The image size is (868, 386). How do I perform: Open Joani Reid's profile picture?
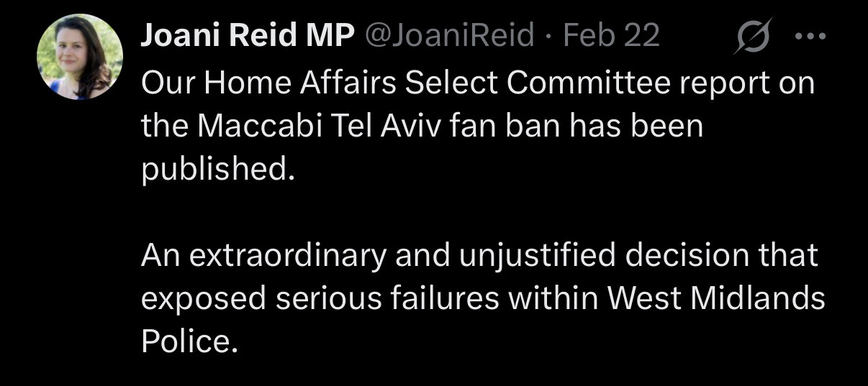(x=80, y=58)
